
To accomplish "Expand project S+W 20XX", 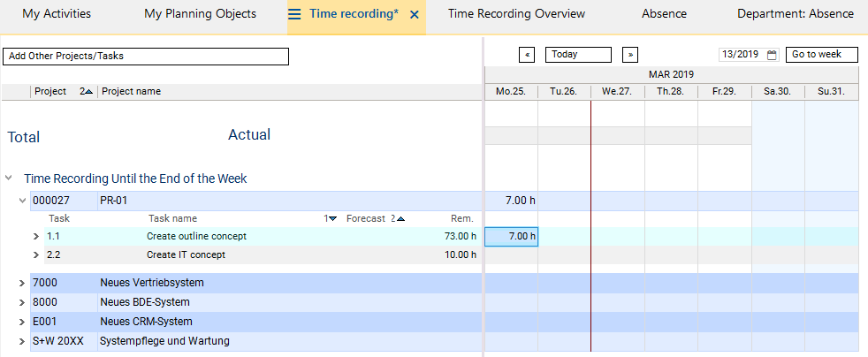I will 22,341.
